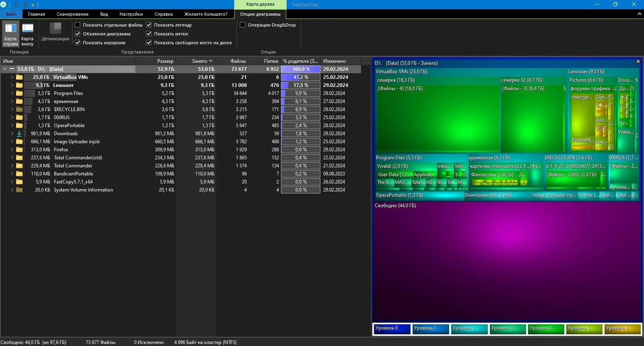The height and width of the screenshot is (346, 644).
Task: Switch to the "Вид" ribbon tab
Action: pos(104,14)
